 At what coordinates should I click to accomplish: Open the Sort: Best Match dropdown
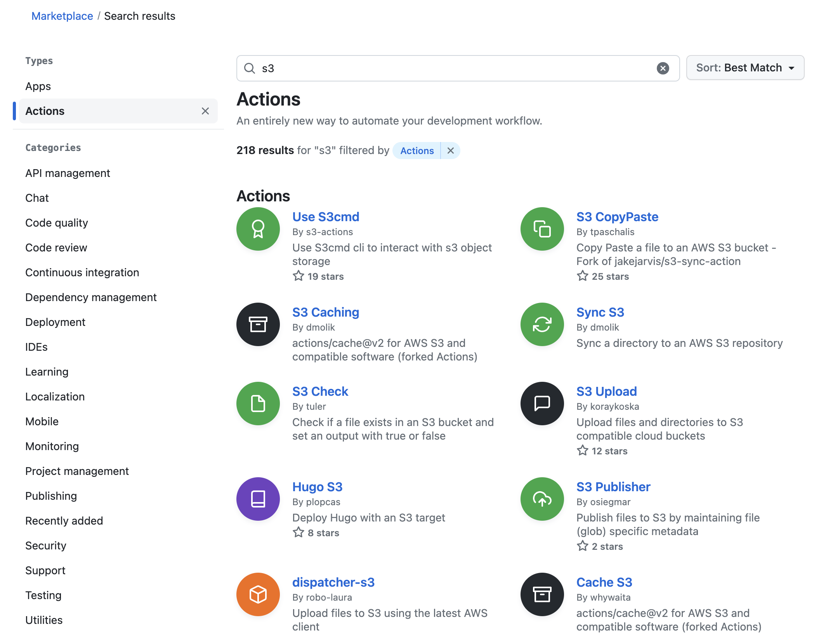tap(745, 68)
